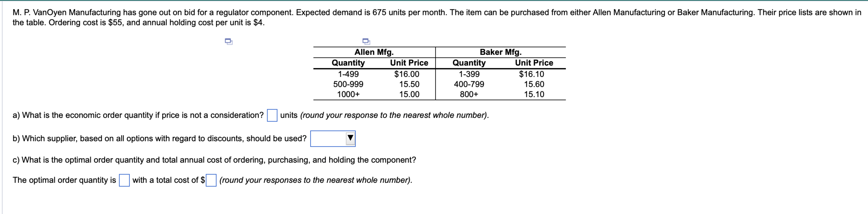This screenshot has width=868, height=214.
Task: Click the 1000+ quantity cell
Action: [348, 95]
